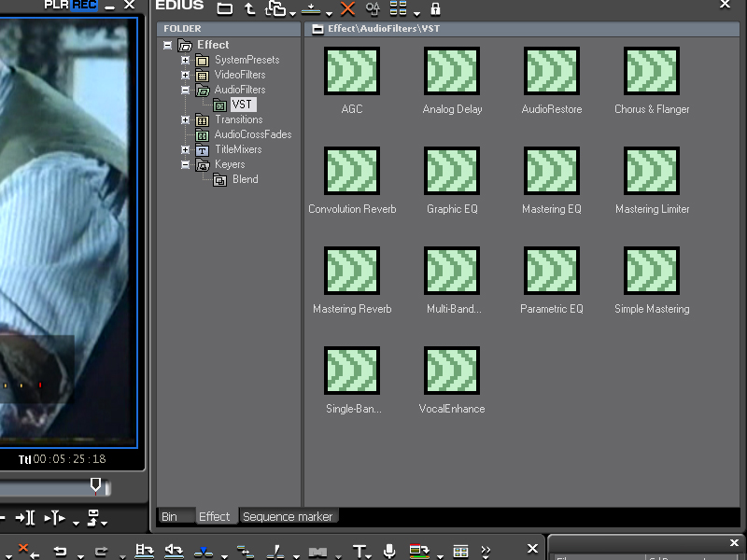Screen dimensions: 747x560
Task: Click the hide folder view icon
Action: (x=225, y=9)
